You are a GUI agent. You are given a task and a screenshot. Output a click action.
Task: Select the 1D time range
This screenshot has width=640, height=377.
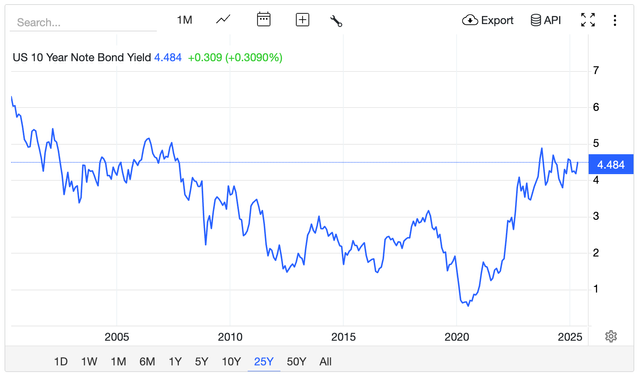61,361
